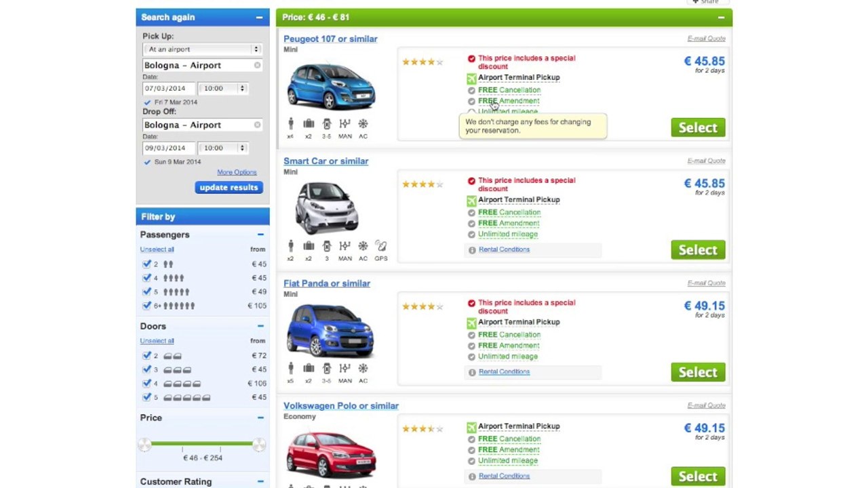This screenshot has width=868, height=488.
Task: Click the doors icon on the Smart Car card
Action: click(x=327, y=246)
